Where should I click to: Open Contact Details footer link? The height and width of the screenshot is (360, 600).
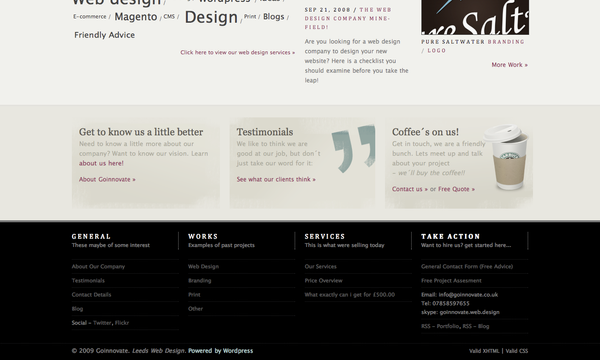91,295
